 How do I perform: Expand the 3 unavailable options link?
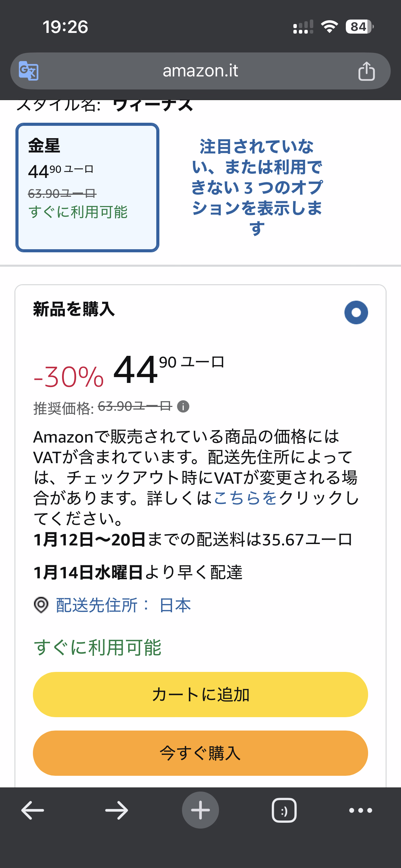click(257, 187)
